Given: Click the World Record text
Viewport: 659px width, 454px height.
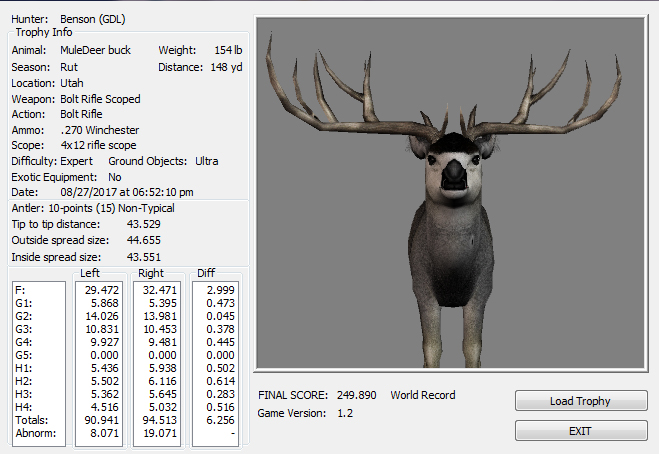Looking at the screenshot, I should pos(423,395).
